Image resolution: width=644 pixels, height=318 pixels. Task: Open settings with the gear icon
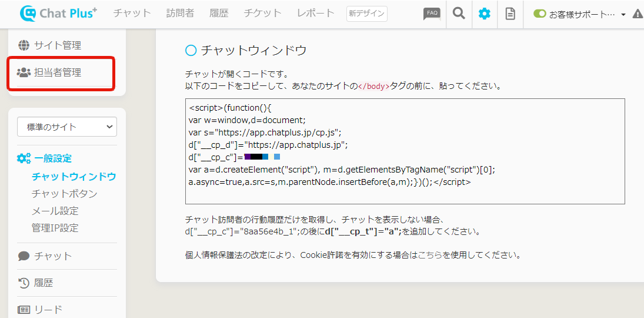(x=484, y=14)
